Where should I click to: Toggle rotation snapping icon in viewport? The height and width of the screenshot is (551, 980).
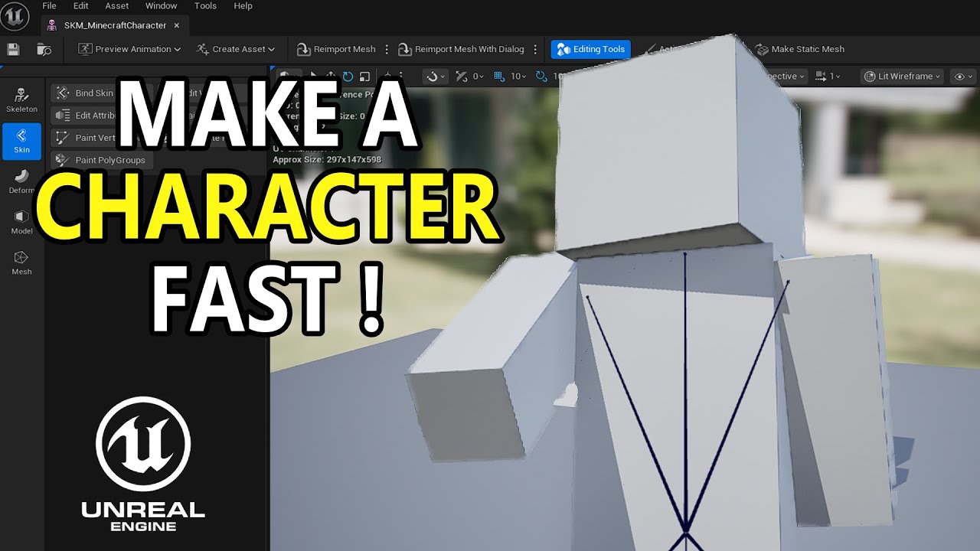pyautogui.click(x=541, y=77)
